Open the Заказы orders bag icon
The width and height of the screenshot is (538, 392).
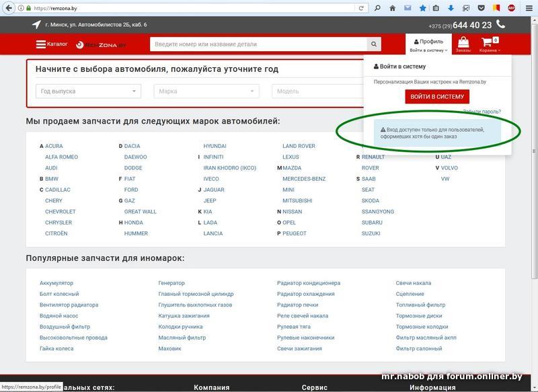tap(463, 44)
